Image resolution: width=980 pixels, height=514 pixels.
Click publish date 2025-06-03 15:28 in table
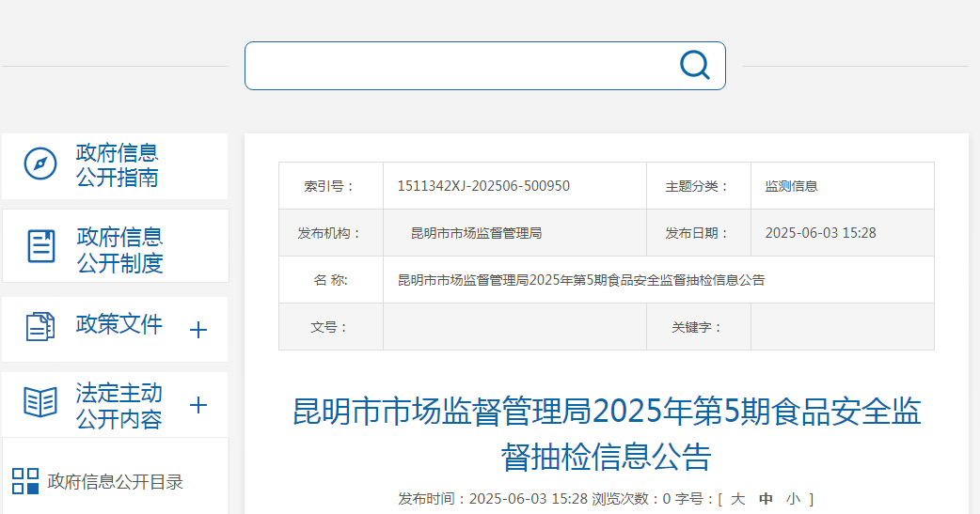click(x=821, y=233)
